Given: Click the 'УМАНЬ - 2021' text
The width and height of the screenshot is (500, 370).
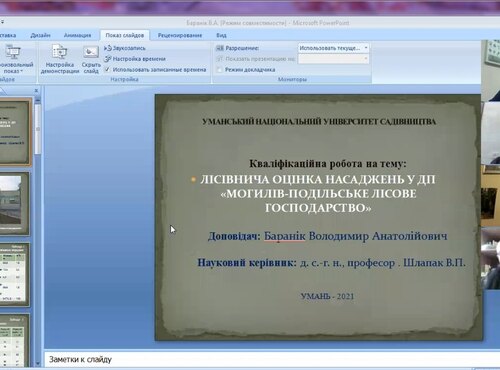Looking at the screenshot, I should (x=327, y=296).
